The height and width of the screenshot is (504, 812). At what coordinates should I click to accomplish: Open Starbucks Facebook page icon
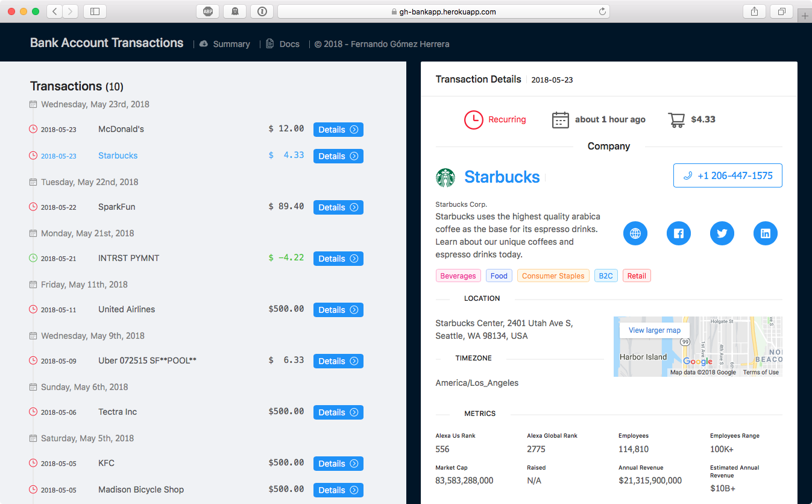[x=678, y=233]
